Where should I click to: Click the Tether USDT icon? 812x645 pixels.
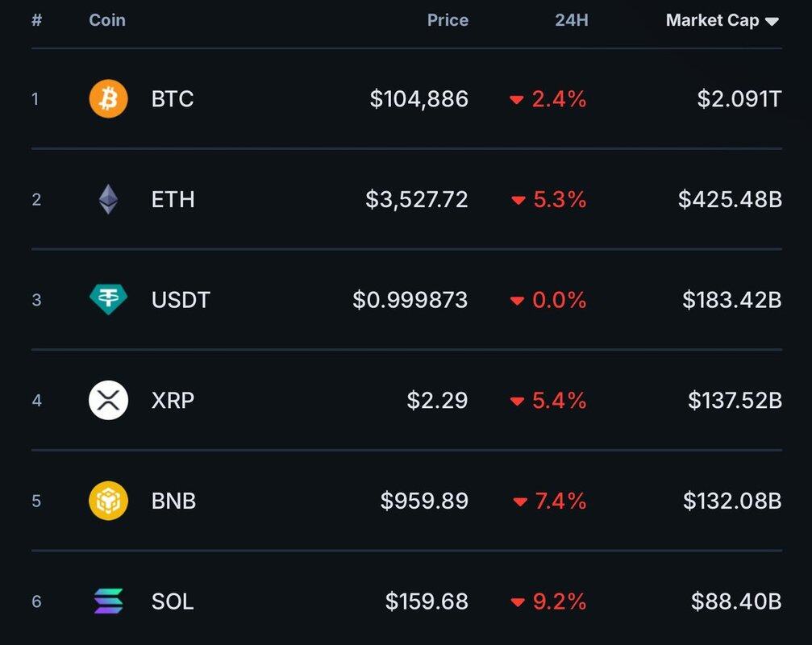(x=108, y=300)
